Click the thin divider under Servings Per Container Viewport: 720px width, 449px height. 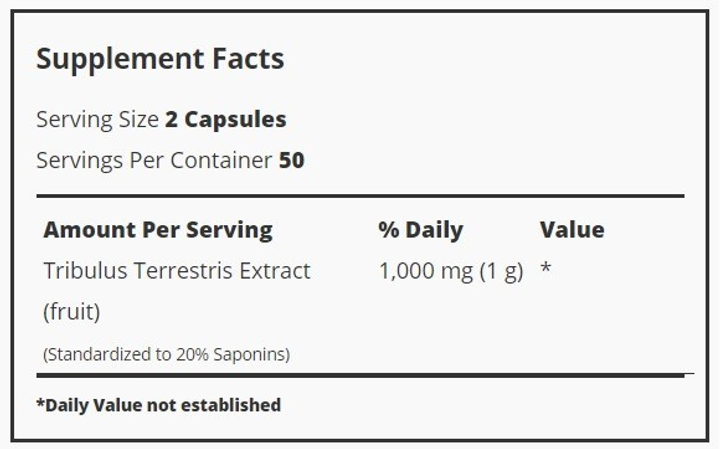point(360,196)
